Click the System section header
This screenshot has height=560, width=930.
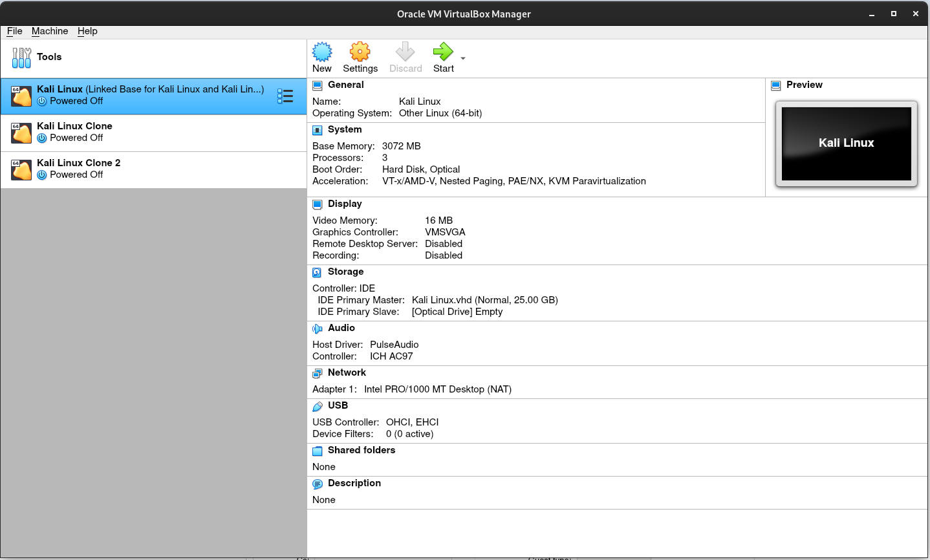click(345, 129)
